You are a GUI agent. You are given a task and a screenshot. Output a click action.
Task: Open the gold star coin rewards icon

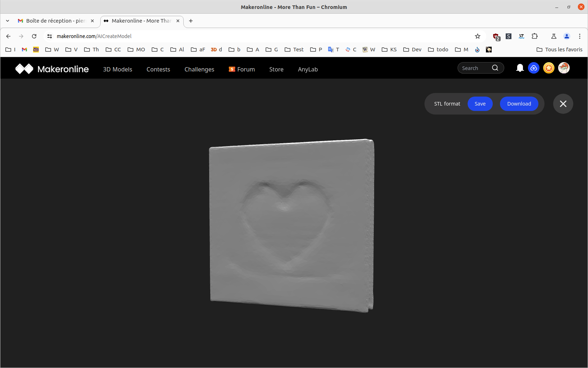point(549,68)
